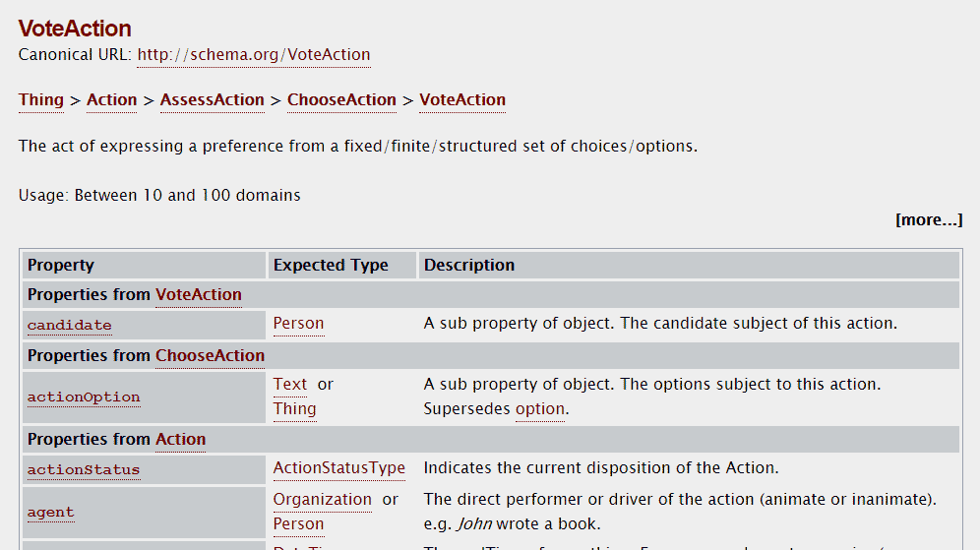Expand the [more...] section
This screenshot has height=550, width=980.
(x=929, y=220)
